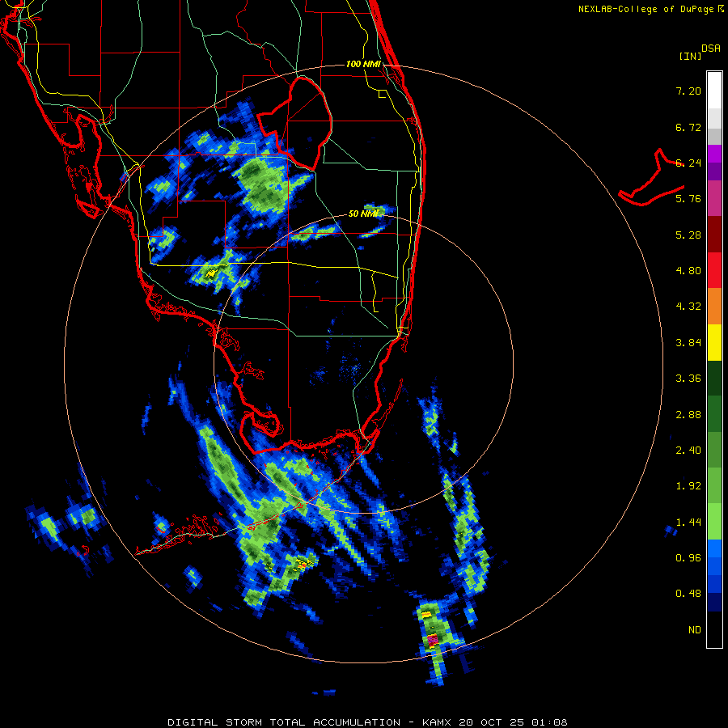Click the darkest green legend swatch
This screenshot has width=728, height=728.
pyautogui.click(x=714, y=379)
